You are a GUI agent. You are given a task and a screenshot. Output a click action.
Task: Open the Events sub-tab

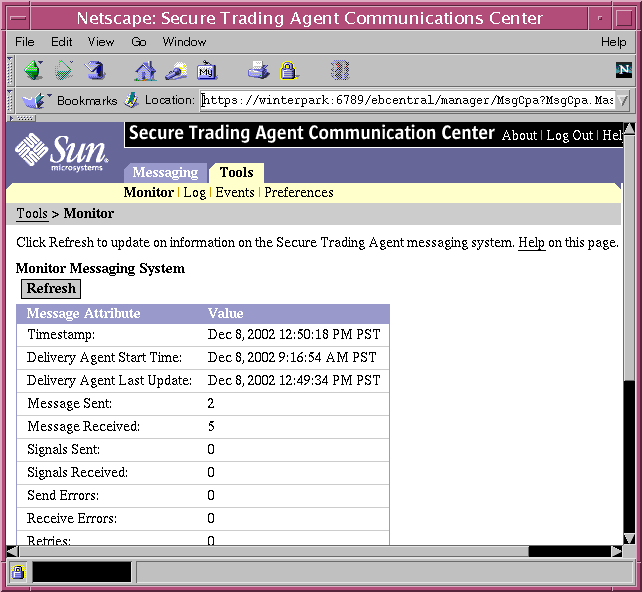click(x=235, y=192)
